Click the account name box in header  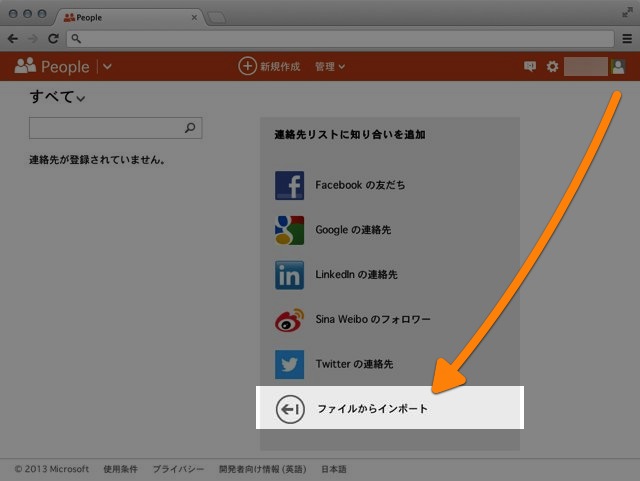[x=586, y=66]
